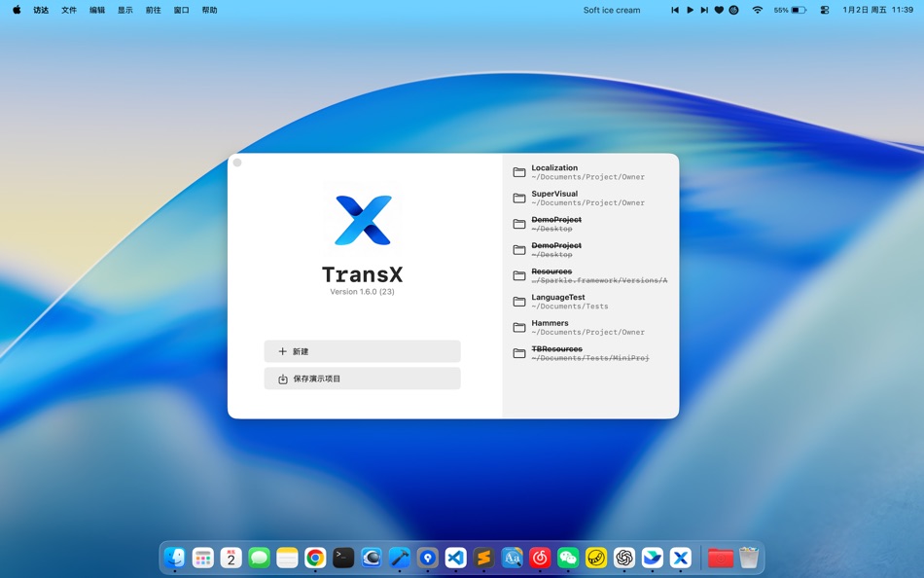Click the TransX app logo
Image resolution: width=924 pixels, height=578 pixels.
pos(362,219)
